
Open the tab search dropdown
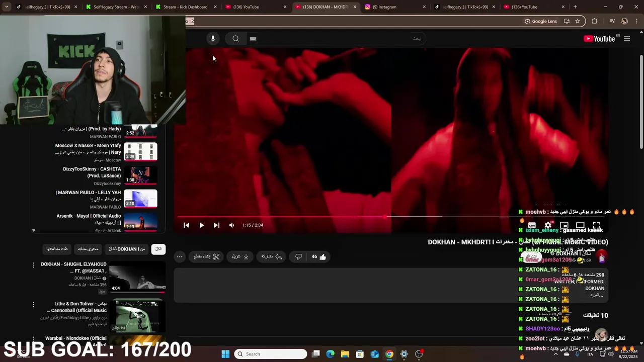tap(8, 7)
